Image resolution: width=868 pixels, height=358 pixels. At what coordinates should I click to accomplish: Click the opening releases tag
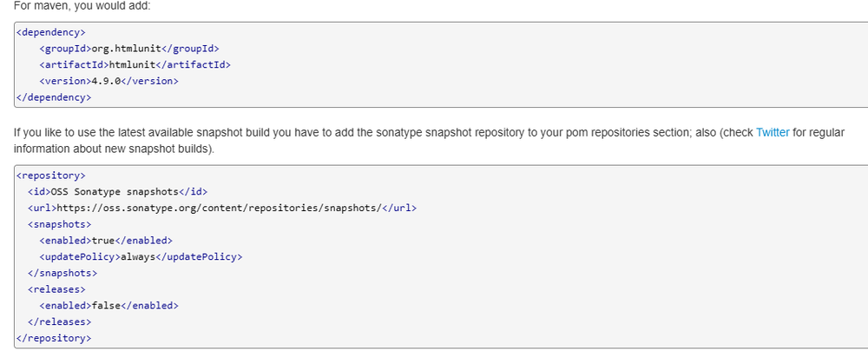(56, 289)
